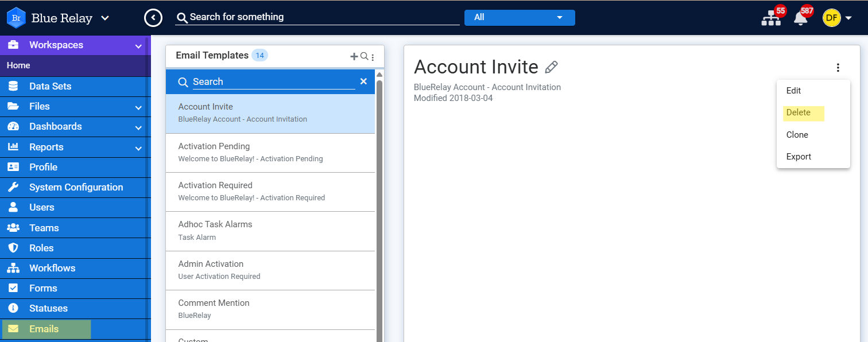
Task: Click the magnifier icon in top search bar
Action: click(x=182, y=18)
